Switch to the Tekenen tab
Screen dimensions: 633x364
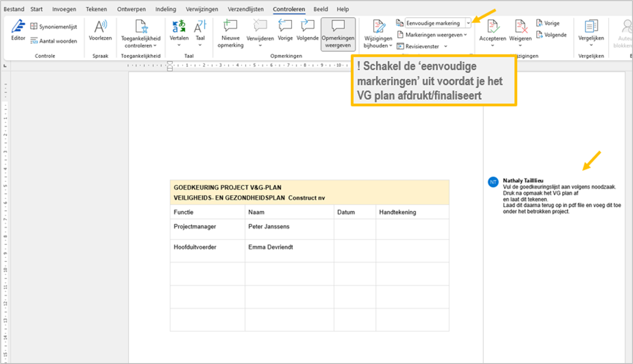click(97, 9)
